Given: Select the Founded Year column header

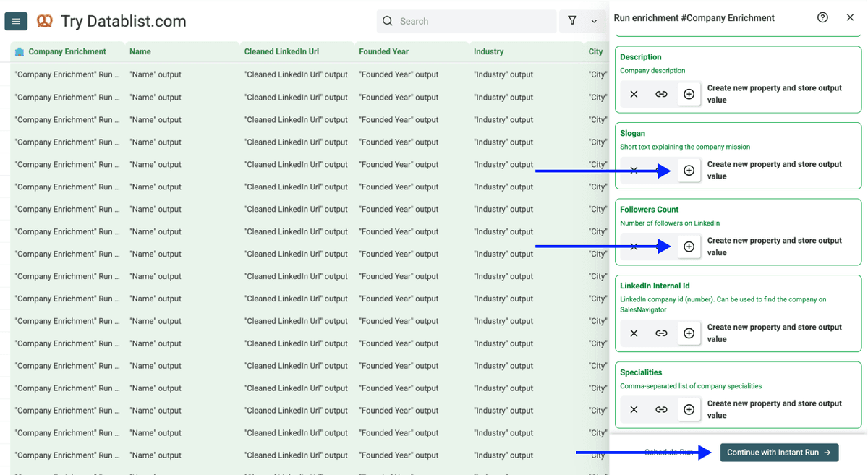Looking at the screenshot, I should click(412, 52).
